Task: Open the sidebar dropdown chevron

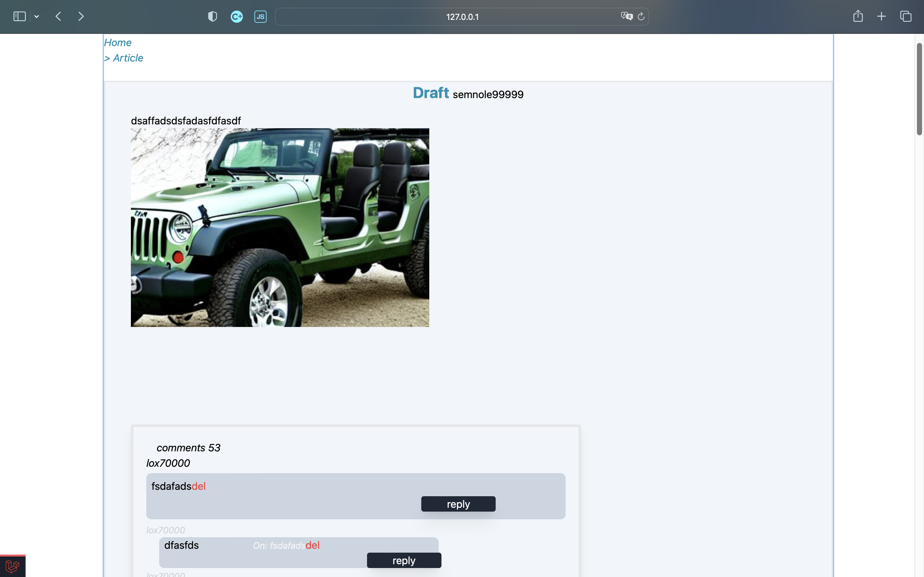Action: (x=37, y=16)
